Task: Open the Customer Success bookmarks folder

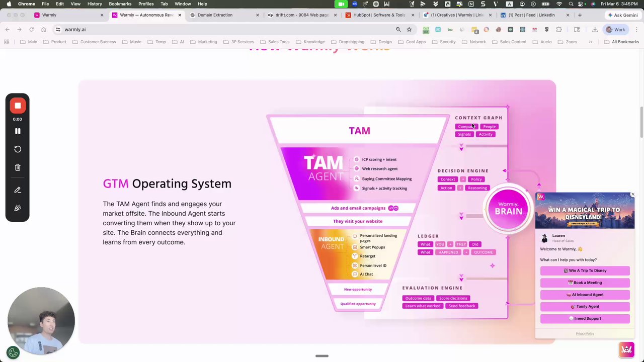Action: point(94,42)
